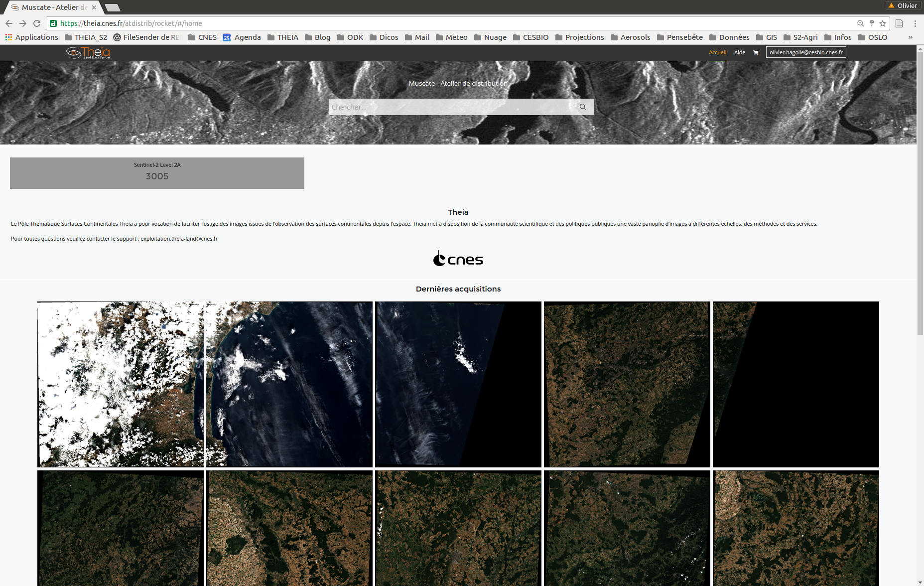Open the Meteo bookmark folder
This screenshot has width=924, height=586.
click(451, 37)
